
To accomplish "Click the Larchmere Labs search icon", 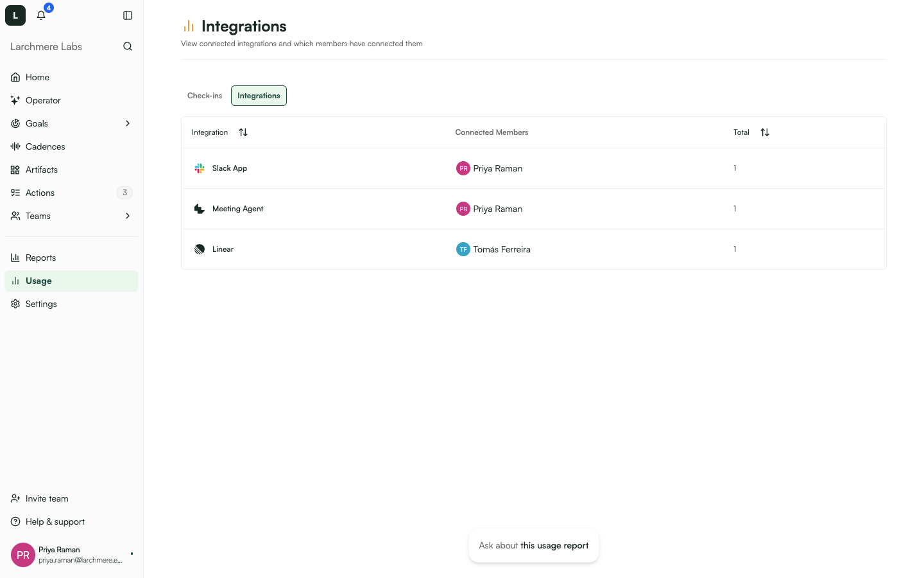I will 128,46.
